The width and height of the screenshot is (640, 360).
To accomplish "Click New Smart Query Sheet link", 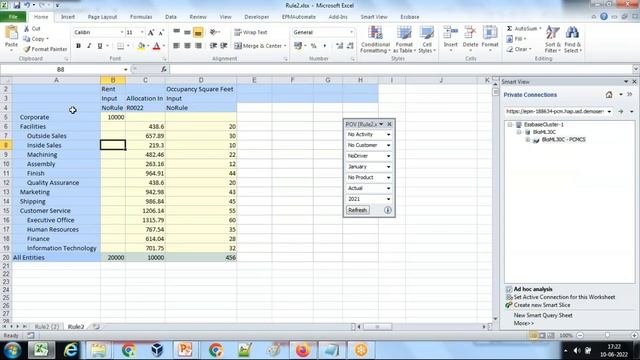I will click(543, 315).
